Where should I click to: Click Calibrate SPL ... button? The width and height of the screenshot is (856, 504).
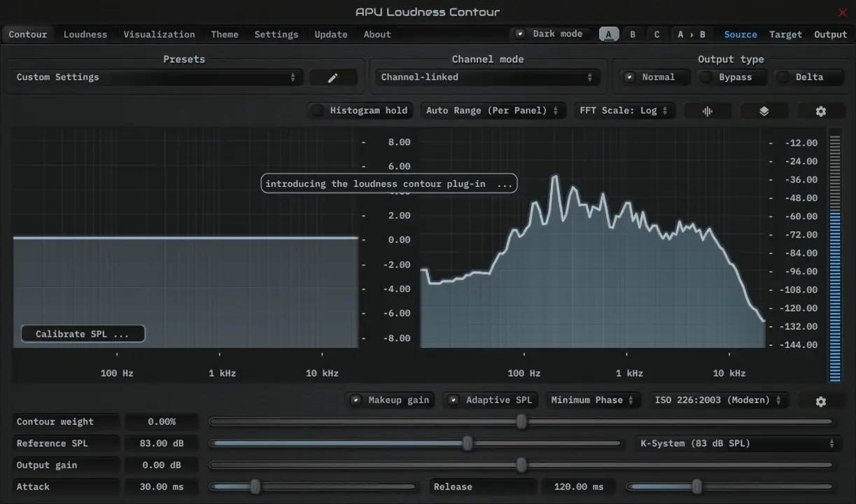83,334
